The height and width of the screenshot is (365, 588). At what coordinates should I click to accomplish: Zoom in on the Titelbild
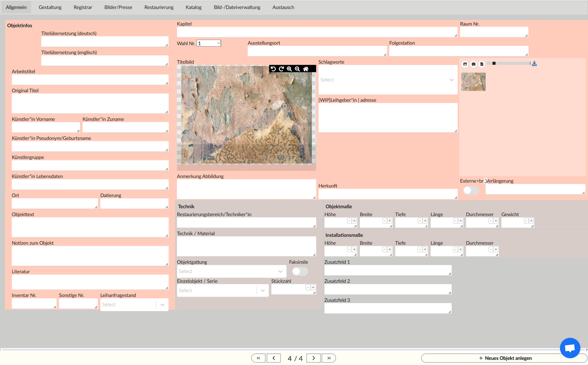(290, 69)
